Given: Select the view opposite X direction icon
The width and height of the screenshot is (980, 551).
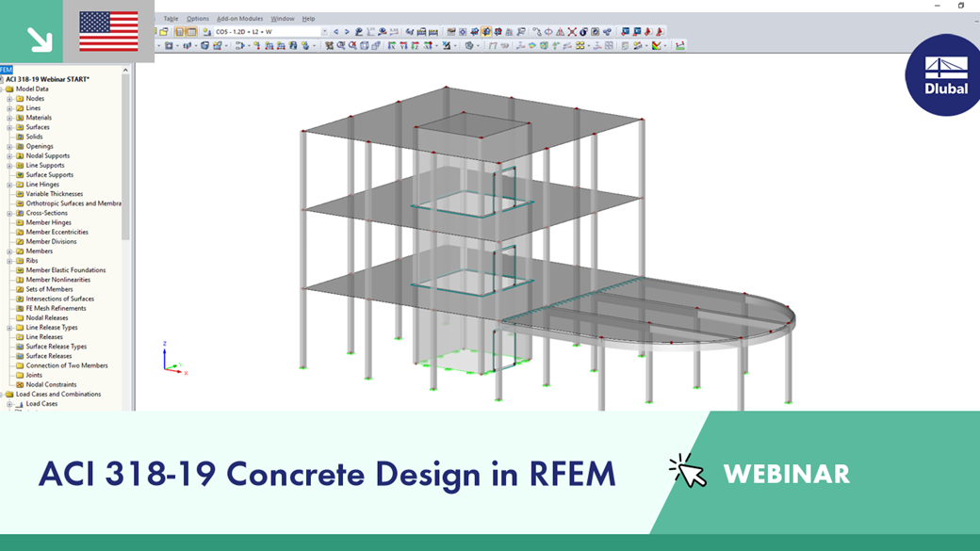Looking at the screenshot, I should coord(428,45).
